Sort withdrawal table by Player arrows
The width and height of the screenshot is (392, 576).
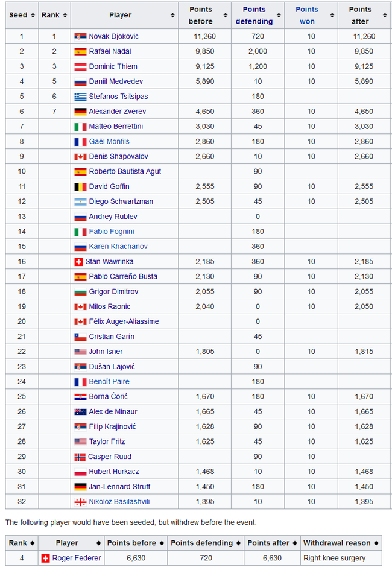click(98, 543)
